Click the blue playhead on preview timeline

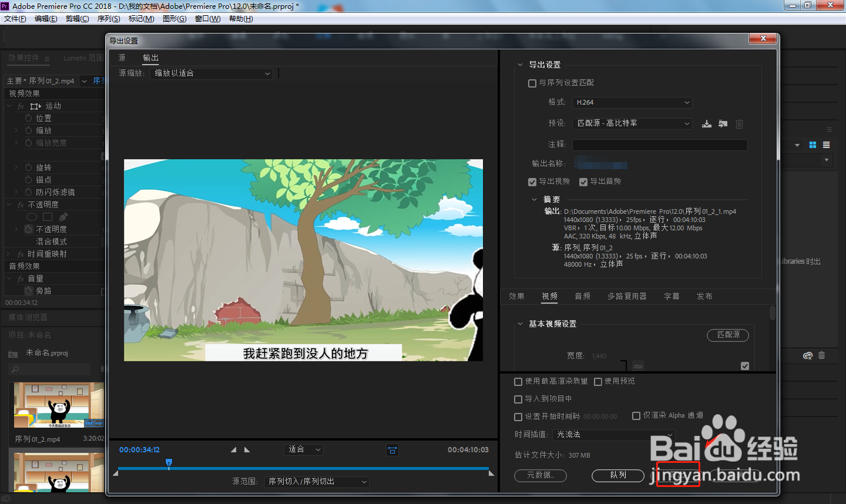click(x=169, y=463)
